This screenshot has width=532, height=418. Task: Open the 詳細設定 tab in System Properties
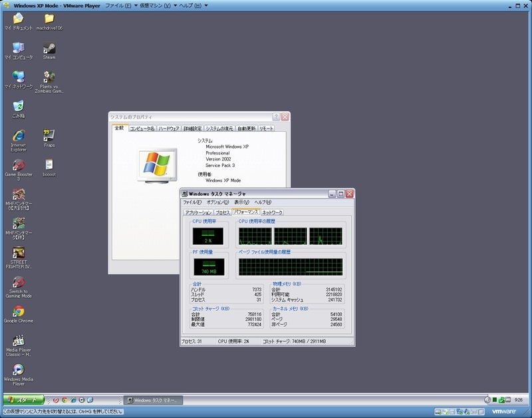193,128
